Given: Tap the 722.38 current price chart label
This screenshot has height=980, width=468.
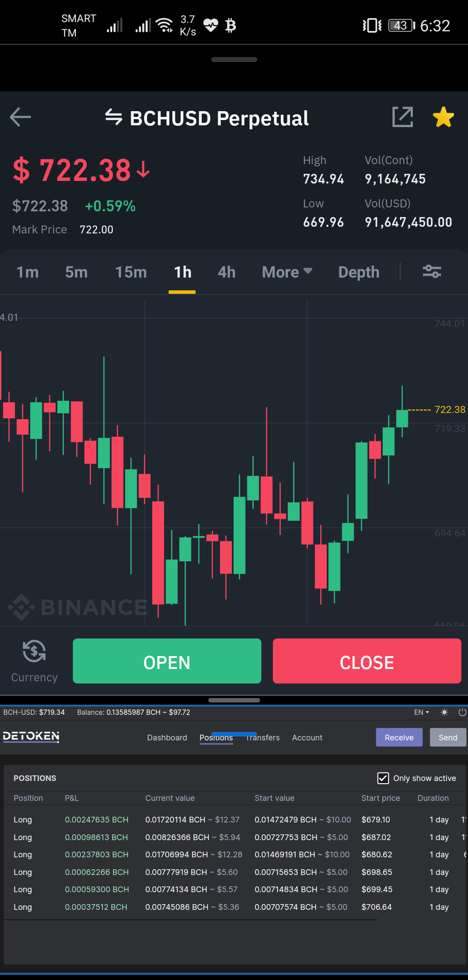Looking at the screenshot, I should point(449,409).
